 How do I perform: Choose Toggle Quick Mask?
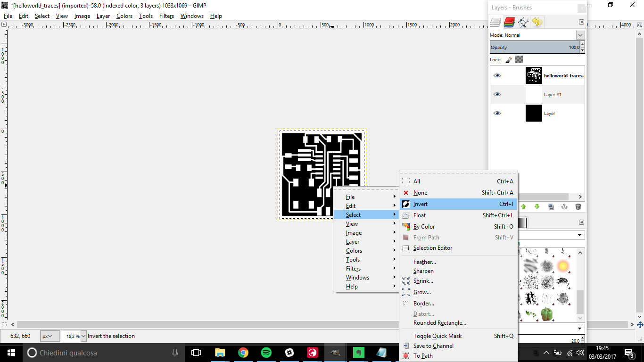click(x=458, y=336)
